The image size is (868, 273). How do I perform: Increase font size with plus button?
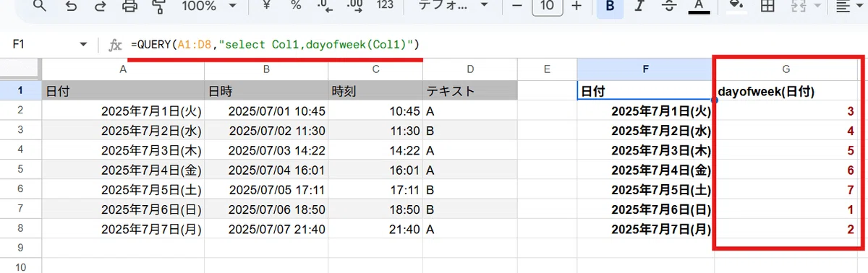coord(576,6)
